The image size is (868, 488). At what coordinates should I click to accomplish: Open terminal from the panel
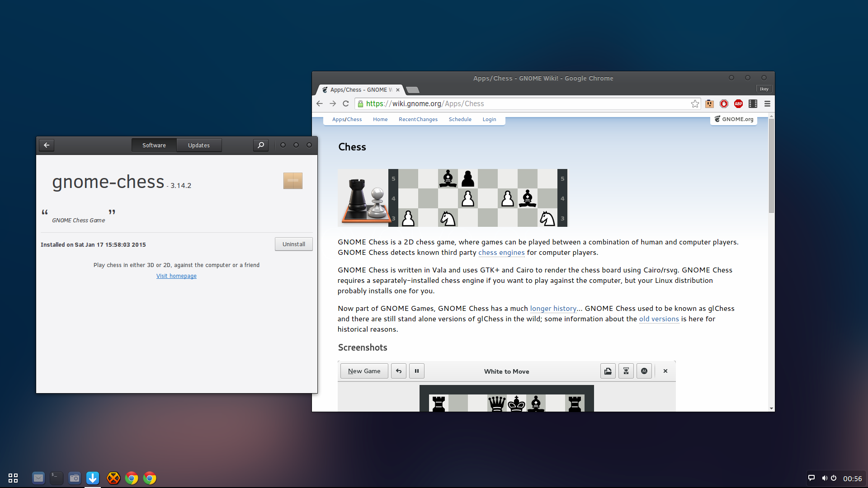pyautogui.click(x=57, y=478)
